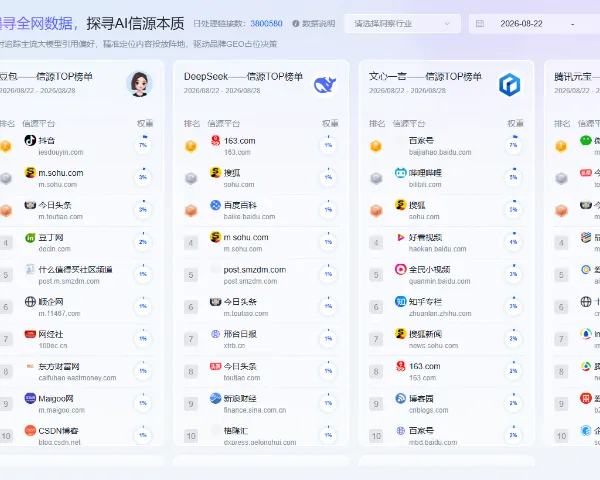
Task: Select 百家号 mbd.baidu.com rank 10 row
Action: click(446, 436)
